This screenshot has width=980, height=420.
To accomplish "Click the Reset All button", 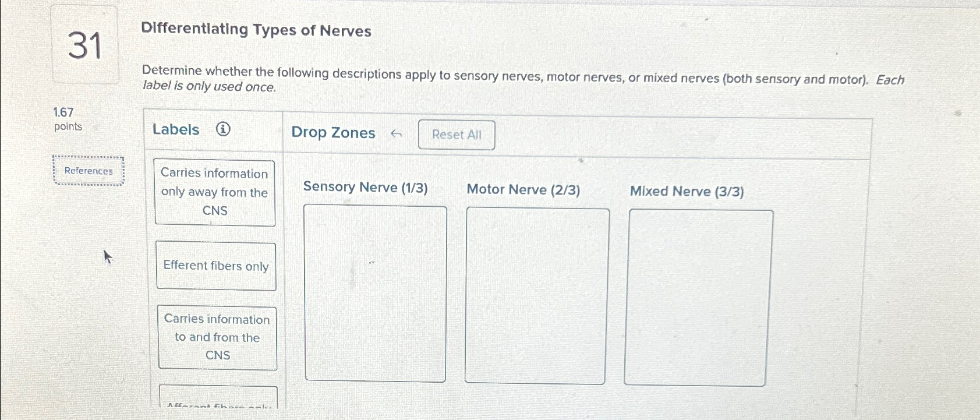I will 457,135.
